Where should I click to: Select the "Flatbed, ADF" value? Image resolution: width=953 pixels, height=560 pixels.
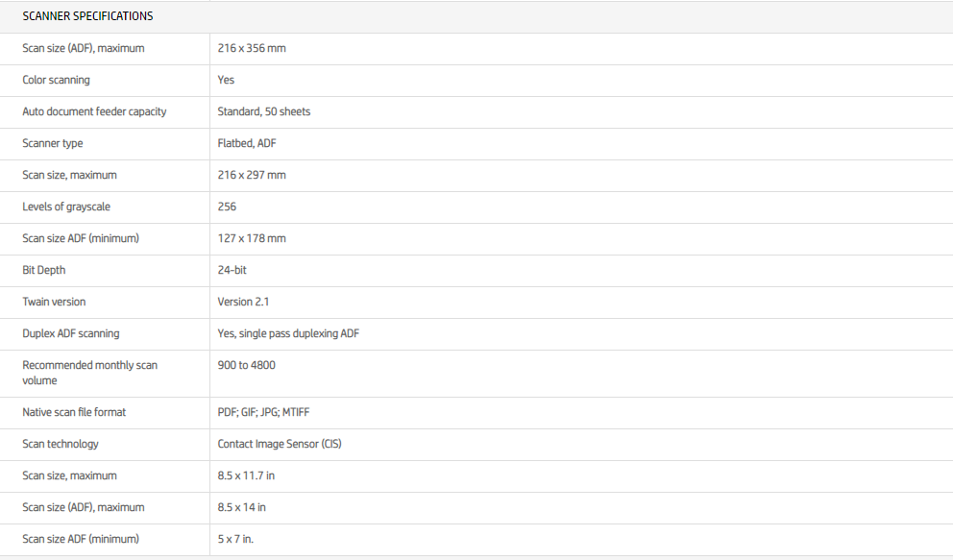pyautogui.click(x=247, y=143)
